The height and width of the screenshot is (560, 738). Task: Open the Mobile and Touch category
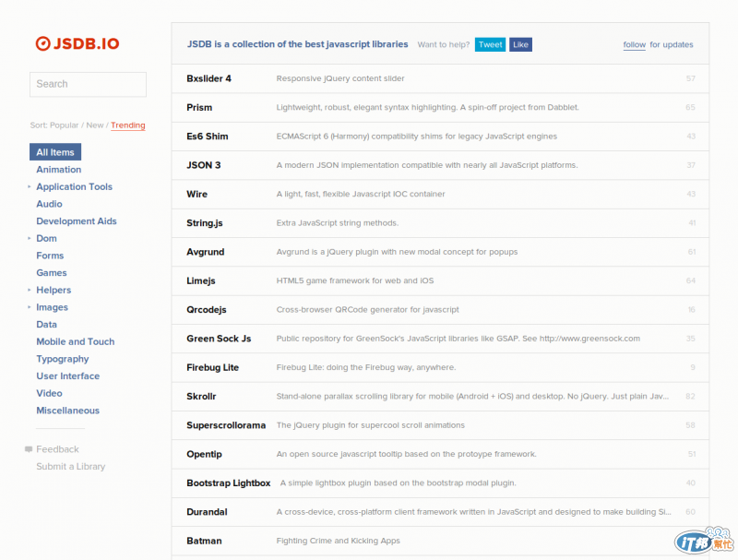(x=76, y=341)
